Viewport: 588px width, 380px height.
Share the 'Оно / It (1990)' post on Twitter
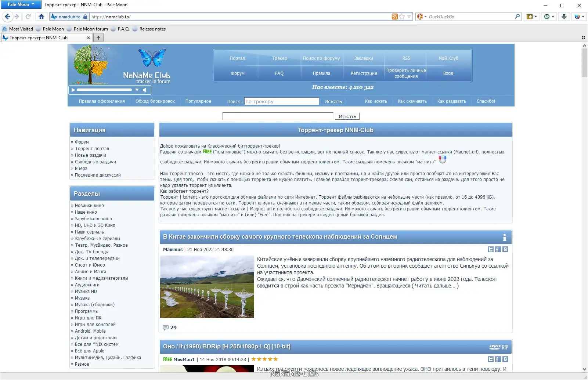click(x=490, y=359)
